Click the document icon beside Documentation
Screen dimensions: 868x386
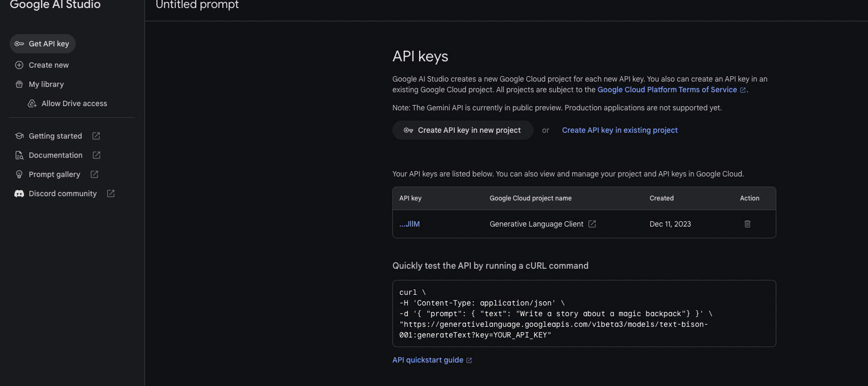pyautogui.click(x=19, y=155)
